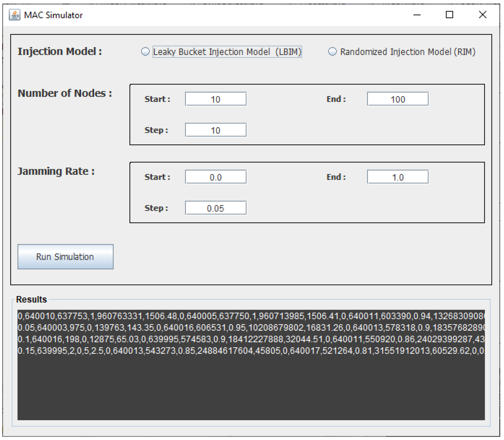Maximize the MAC Simulator window
The width and height of the screenshot is (504, 440).
coord(449,15)
